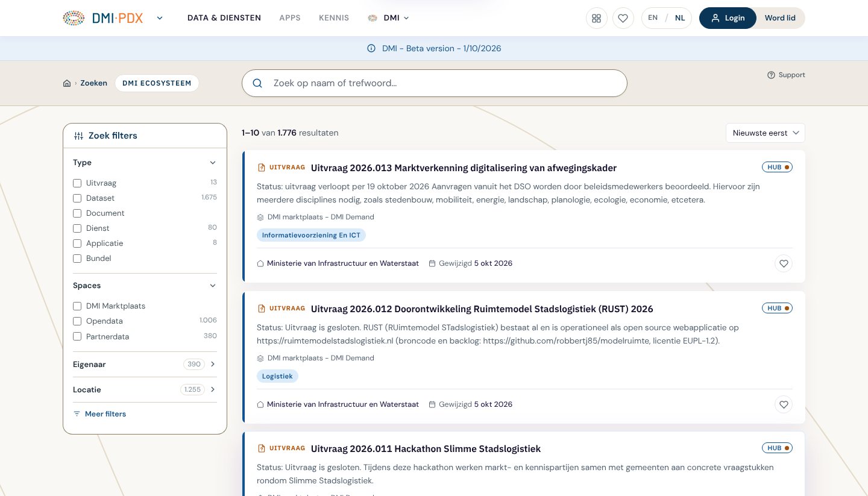This screenshot has width=868, height=496.
Task: Enable the Dienst type filter
Action: point(77,228)
